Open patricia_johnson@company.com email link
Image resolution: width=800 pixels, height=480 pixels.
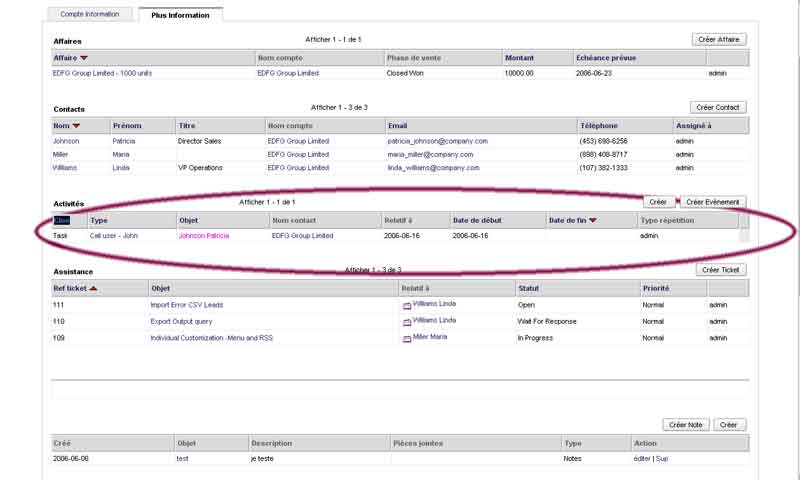click(437, 141)
